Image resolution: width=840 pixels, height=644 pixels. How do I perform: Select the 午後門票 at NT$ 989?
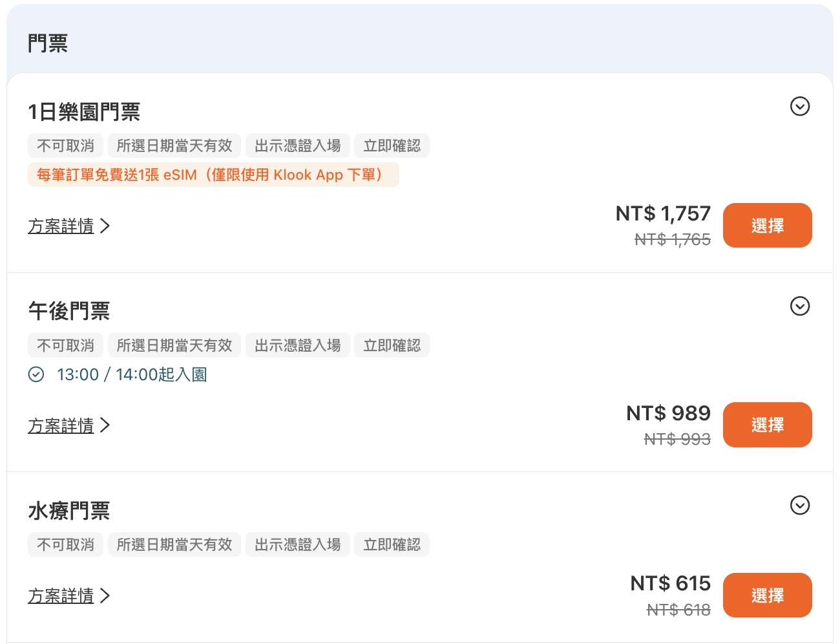[767, 425]
